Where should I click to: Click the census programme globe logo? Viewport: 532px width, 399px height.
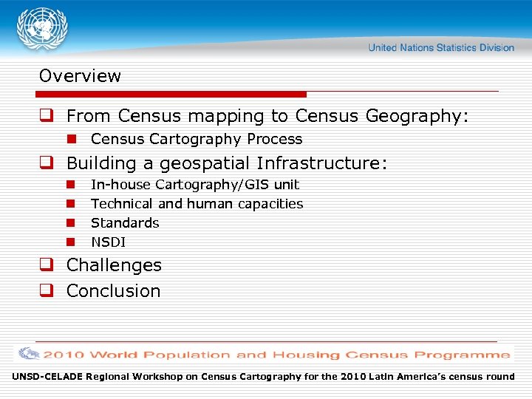(x=29, y=353)
